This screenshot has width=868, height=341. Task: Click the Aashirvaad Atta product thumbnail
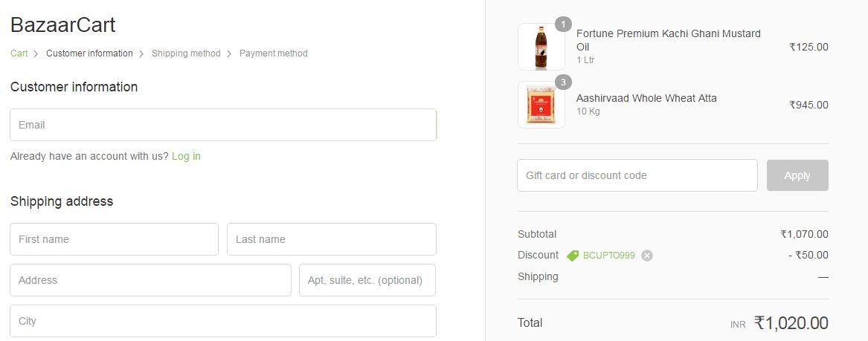[541, 105]
